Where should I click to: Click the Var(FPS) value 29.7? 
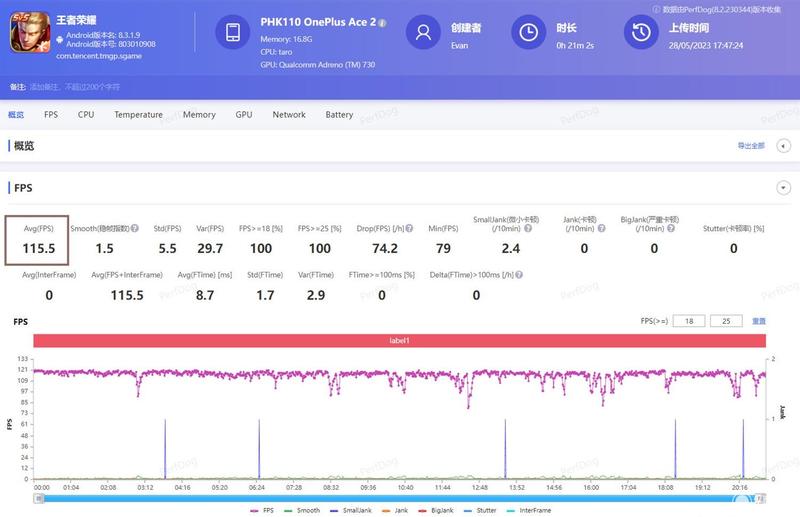[x=210, y=249]
